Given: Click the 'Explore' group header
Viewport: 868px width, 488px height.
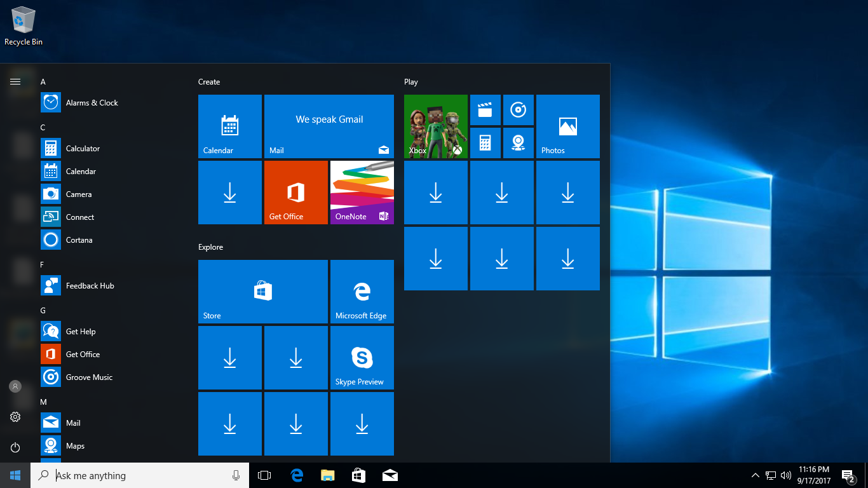Looking at the screenshot, I should point(210,247).
